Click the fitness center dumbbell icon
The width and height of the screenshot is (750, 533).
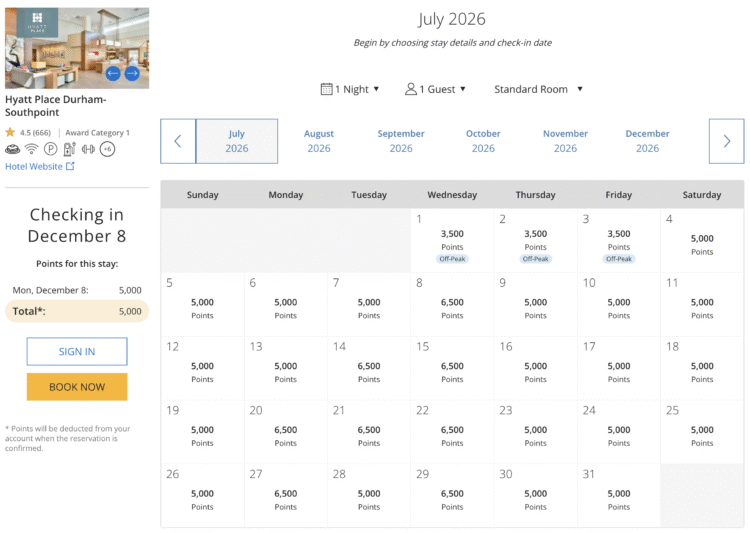click(x=88, y=149)
